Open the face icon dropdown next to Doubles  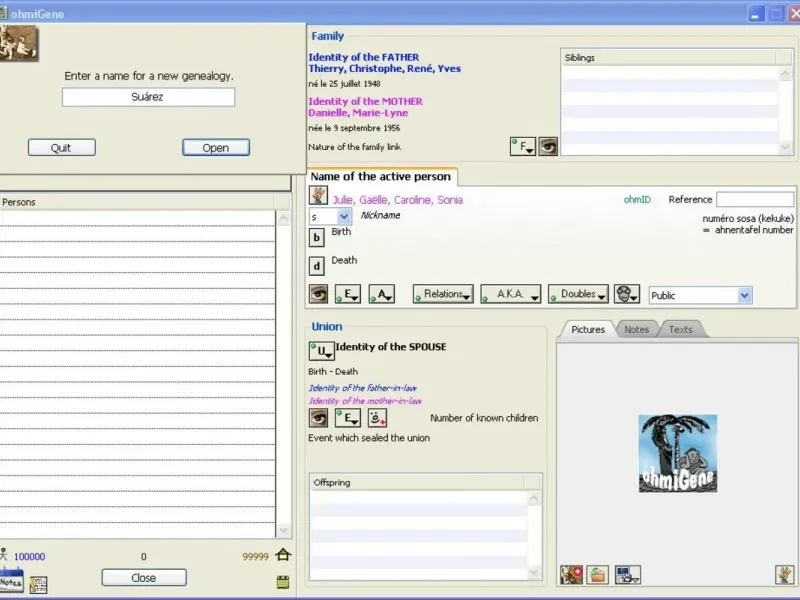627,294
